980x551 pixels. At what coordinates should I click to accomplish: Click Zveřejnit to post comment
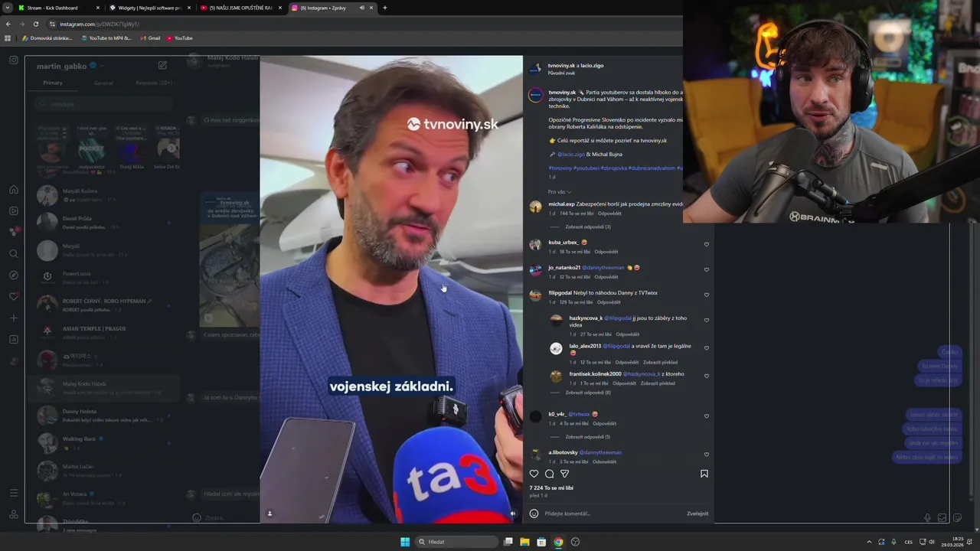pos(697,514)
